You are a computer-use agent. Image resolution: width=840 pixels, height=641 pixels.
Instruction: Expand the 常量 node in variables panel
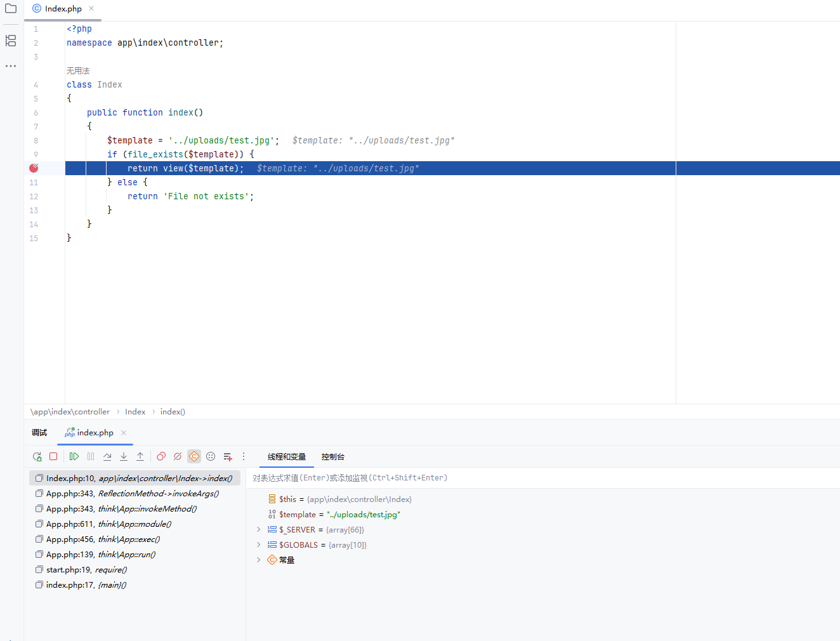tap(258, 560)
